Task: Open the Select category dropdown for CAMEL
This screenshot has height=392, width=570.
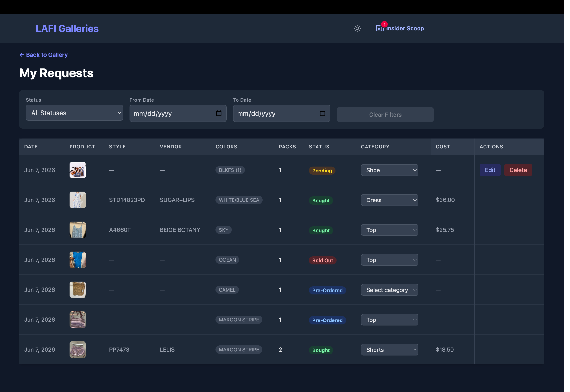Action: click(x=389, y=290)
